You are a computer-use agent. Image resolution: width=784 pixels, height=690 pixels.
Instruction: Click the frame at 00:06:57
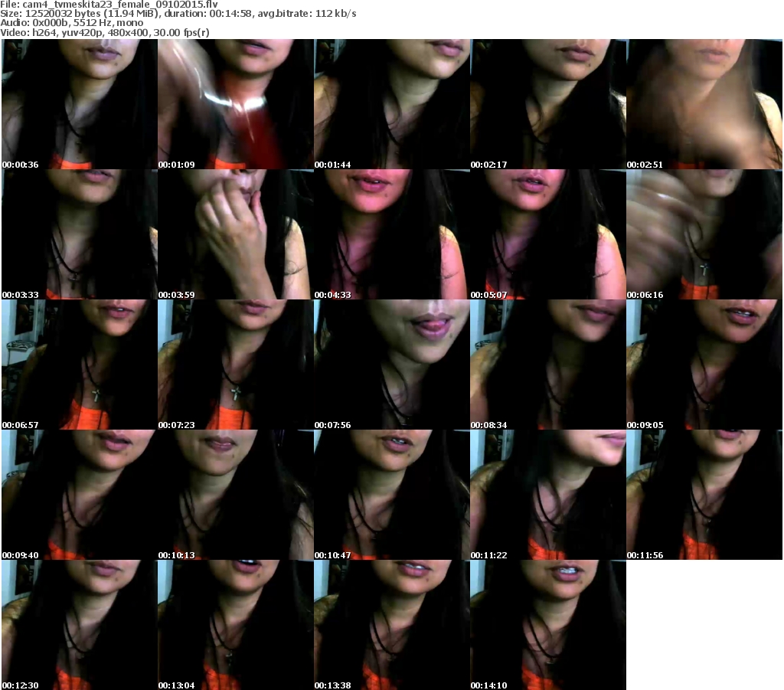80,365
